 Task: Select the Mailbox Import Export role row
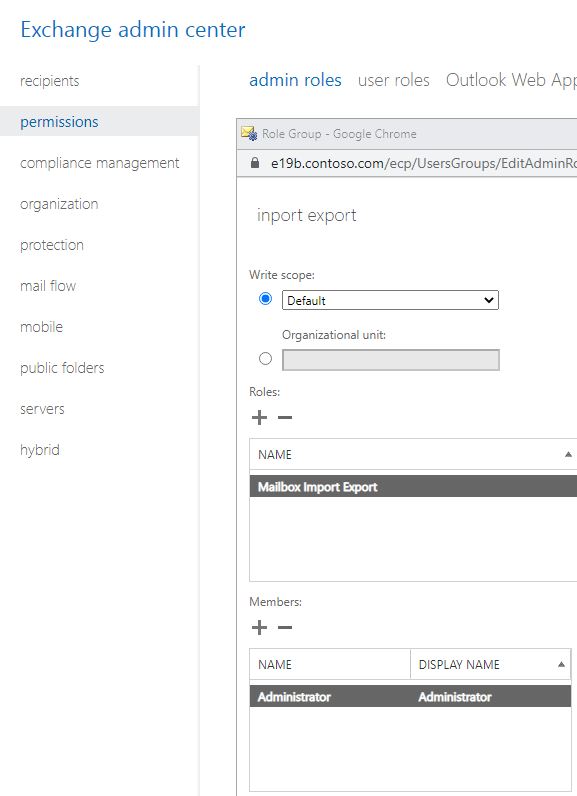point(413,487)
